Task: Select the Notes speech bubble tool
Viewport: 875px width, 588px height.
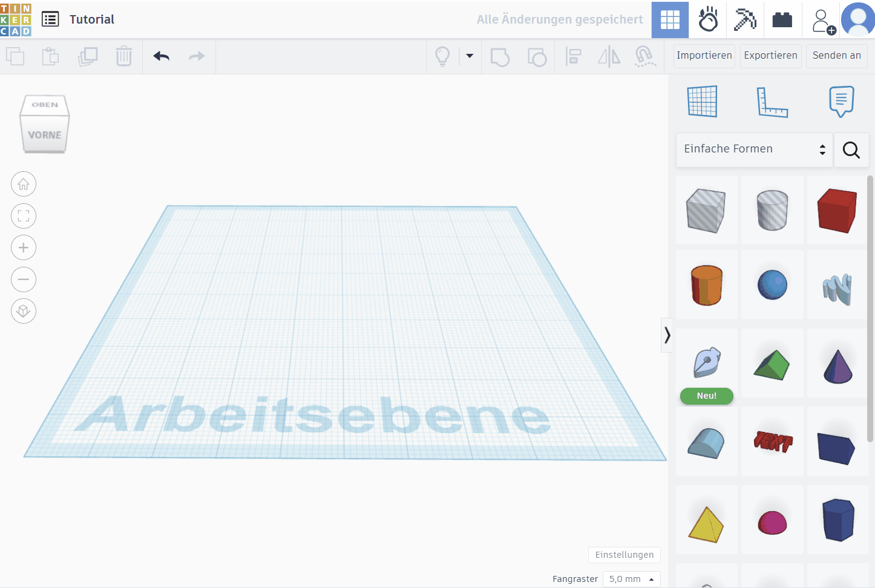Action: point(841,101)
